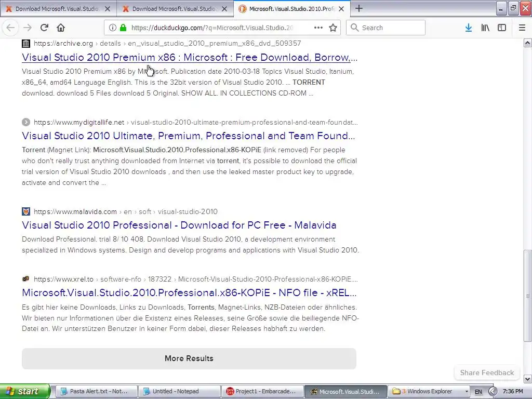Switch to first Download Microsoft.Visual.Studio tab

(58, 9)
